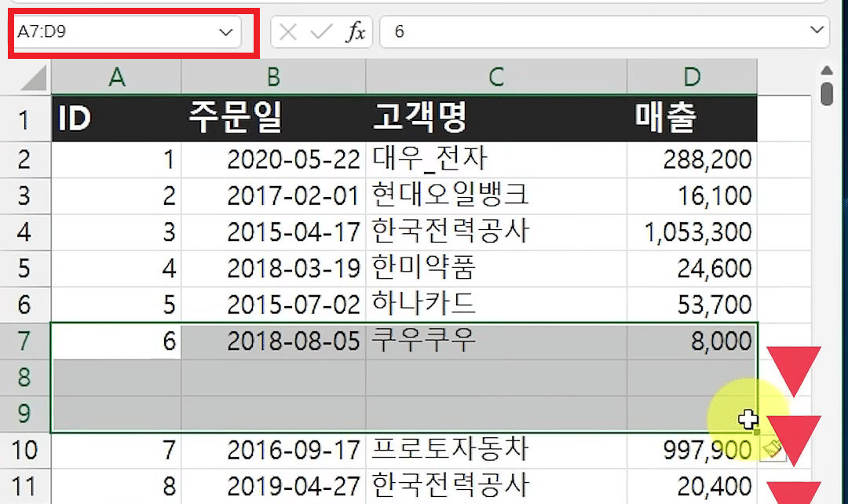848x504 pixels.
Task: Select column A header
Action: (x=116, y=78)
